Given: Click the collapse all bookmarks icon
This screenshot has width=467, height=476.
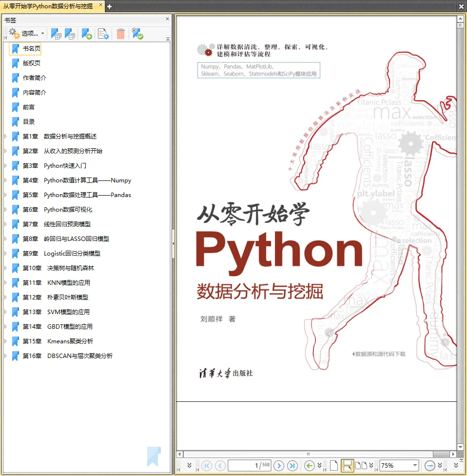Looking at the screenshot, I should coord(70,34).
